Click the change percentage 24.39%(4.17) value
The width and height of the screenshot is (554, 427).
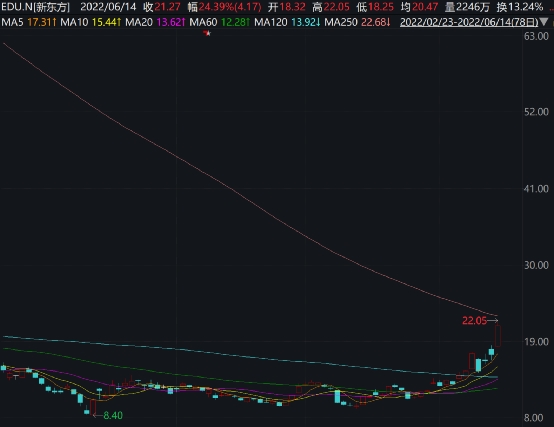230,7
